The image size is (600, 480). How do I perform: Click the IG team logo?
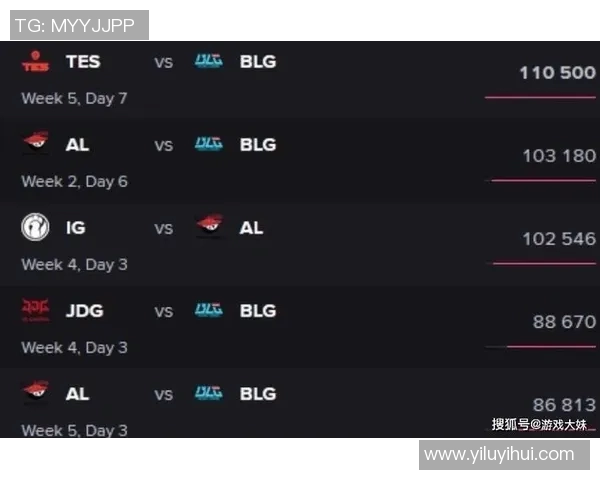pyautogui.click(x=35, y=227)
